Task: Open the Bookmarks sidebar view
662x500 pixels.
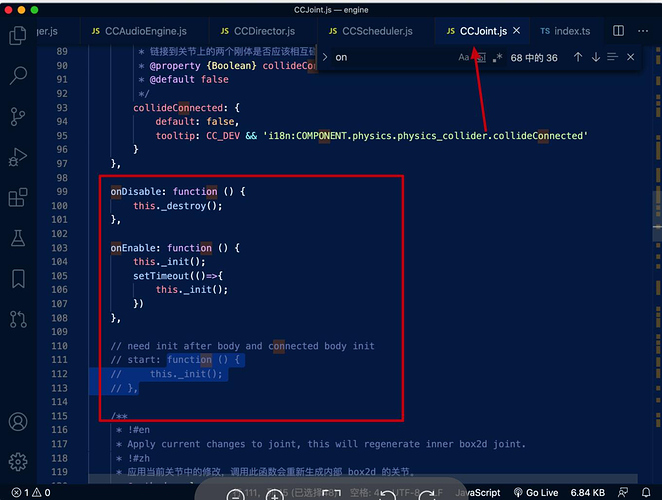Action: (x=18, y=279)
